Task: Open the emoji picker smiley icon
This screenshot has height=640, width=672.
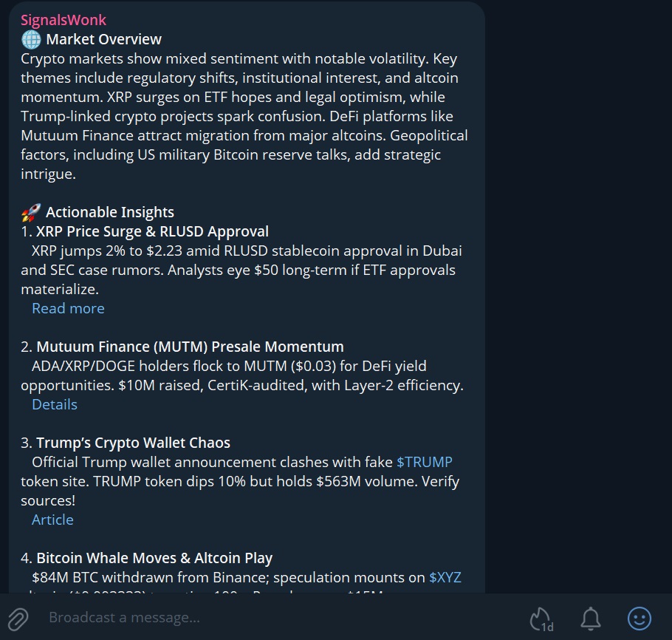Action: (x=639, y=618)
